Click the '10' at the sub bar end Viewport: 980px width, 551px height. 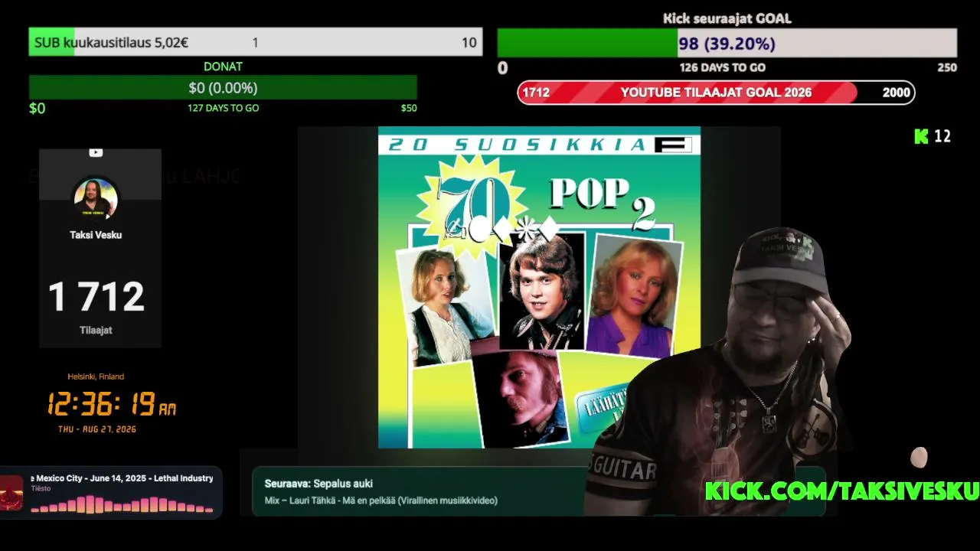click(469, 43)
